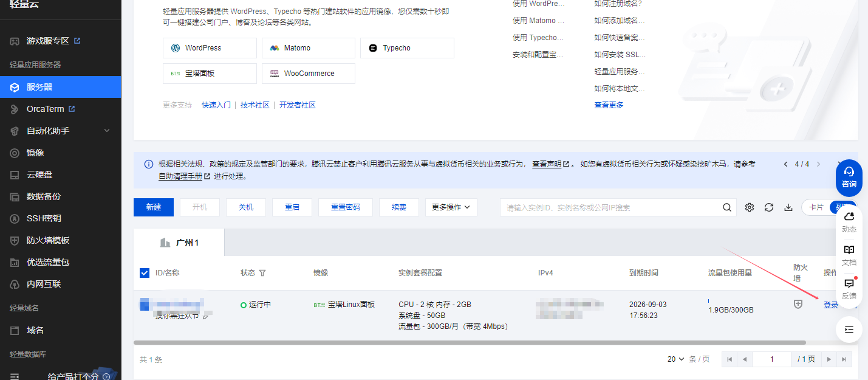Click the next notice right arrow
Image resolution: width=868 pixels, height=380 pixels.
(819, 164)
